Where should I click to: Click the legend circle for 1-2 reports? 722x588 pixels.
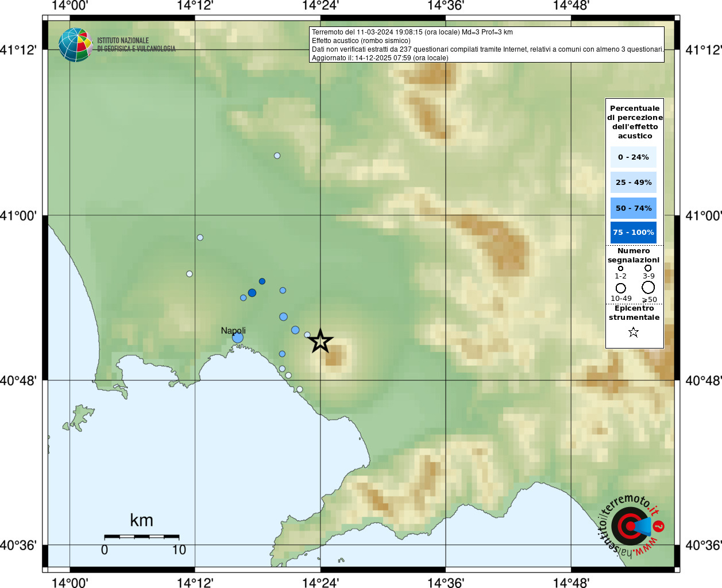point(620,268)
